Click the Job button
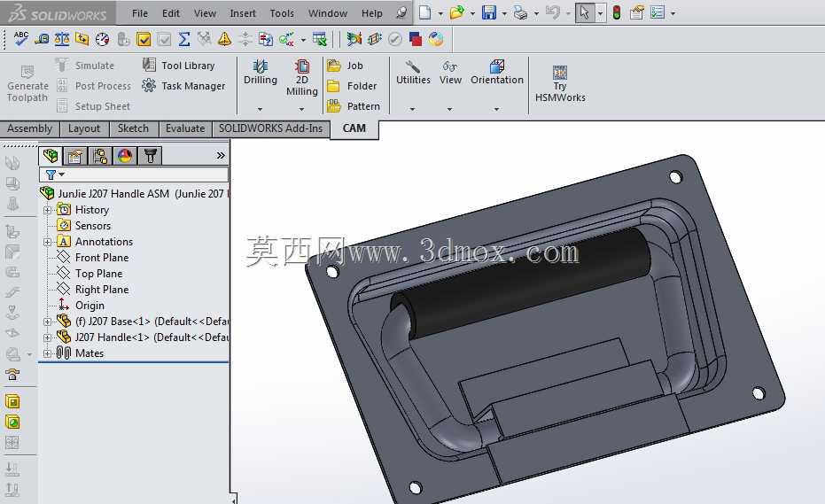Viewport: 825px width, 504px height. click(x=346, y=66)
